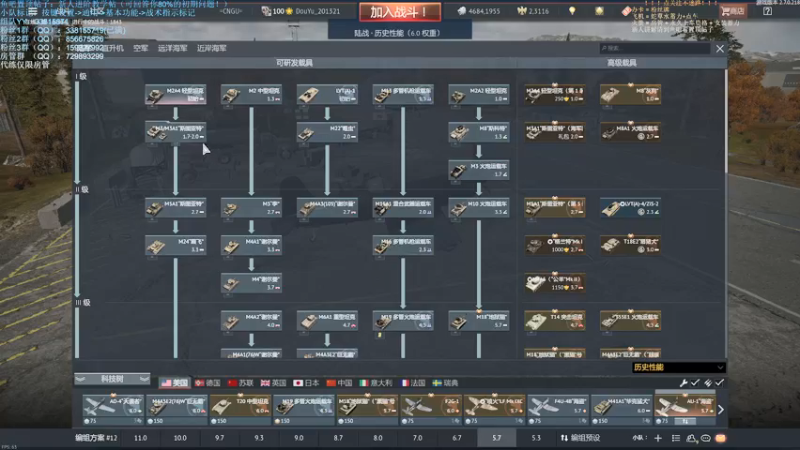800x450 pixels.
Task: Open the chat bubble icon
Action: pyautogui.click(x=706, y=438)
